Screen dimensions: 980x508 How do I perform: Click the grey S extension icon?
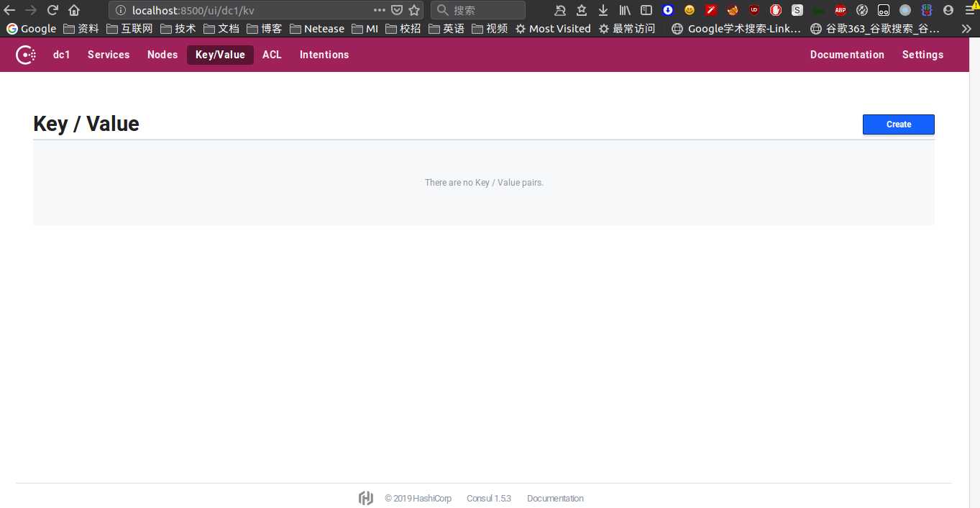[797, 10]
